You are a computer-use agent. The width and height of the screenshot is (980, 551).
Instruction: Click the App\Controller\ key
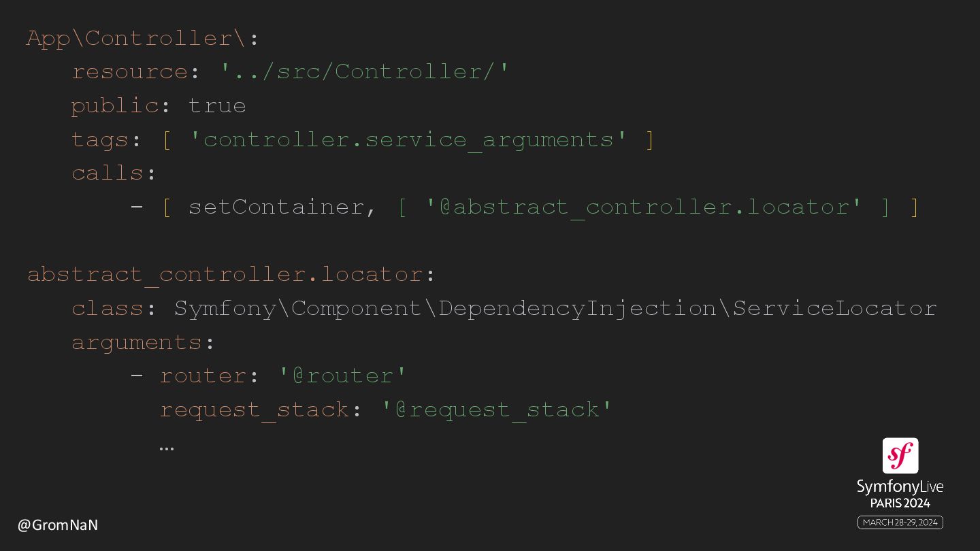point(135,38)
